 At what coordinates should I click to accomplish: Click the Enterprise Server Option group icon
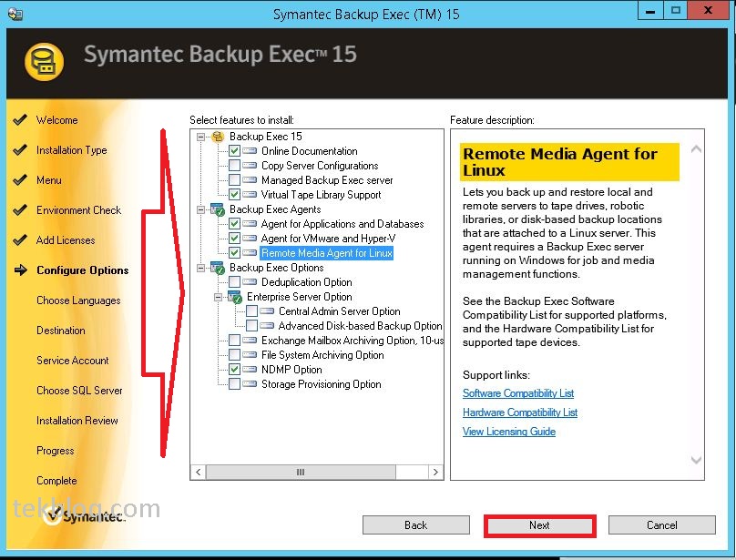235,297
